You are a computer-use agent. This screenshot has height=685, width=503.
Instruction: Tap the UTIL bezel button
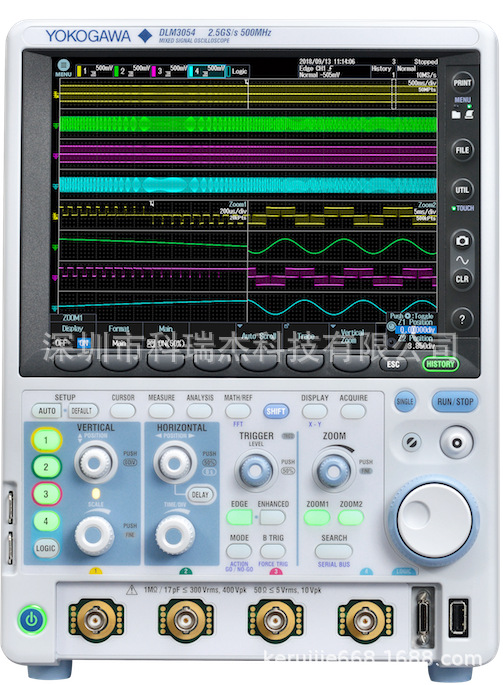(x=462, y=190)
